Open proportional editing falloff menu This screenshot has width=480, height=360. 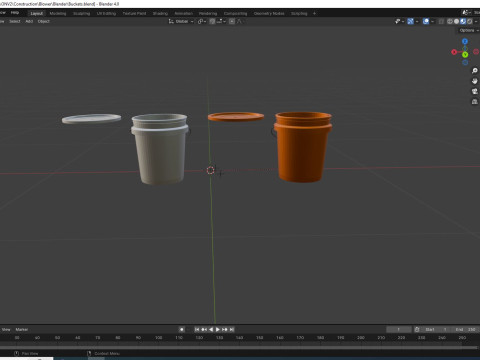[x=240, y=21]
